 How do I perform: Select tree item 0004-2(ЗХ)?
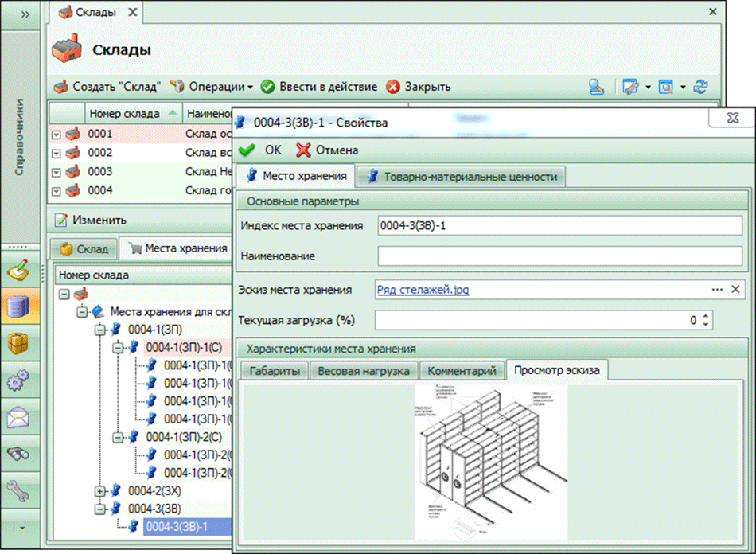coord(154,491)
